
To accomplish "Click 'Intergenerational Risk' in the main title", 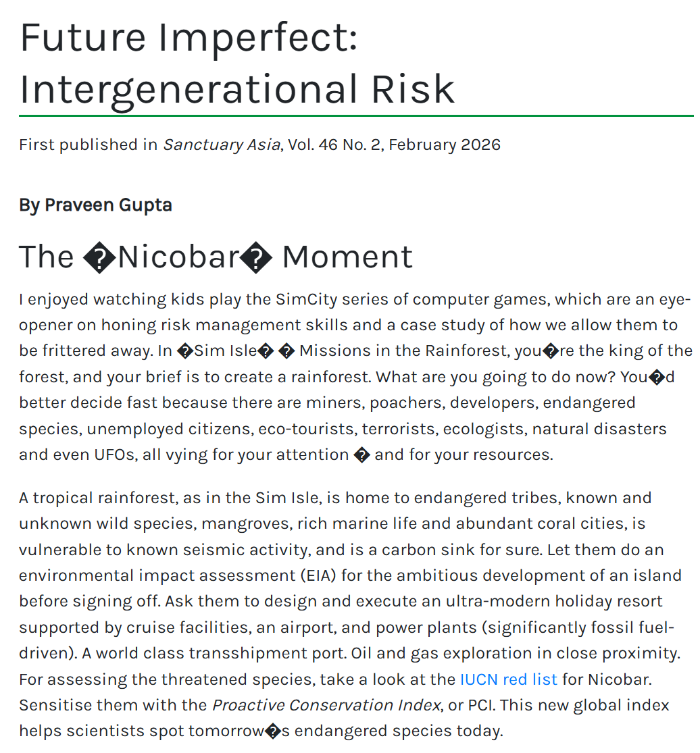I will click(237, 88).
